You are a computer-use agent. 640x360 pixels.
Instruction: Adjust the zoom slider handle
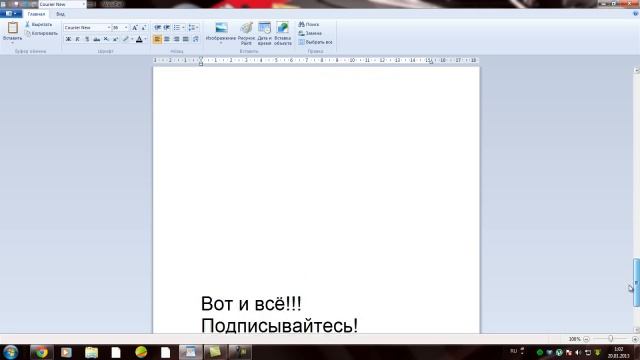[x=611, y=339]
